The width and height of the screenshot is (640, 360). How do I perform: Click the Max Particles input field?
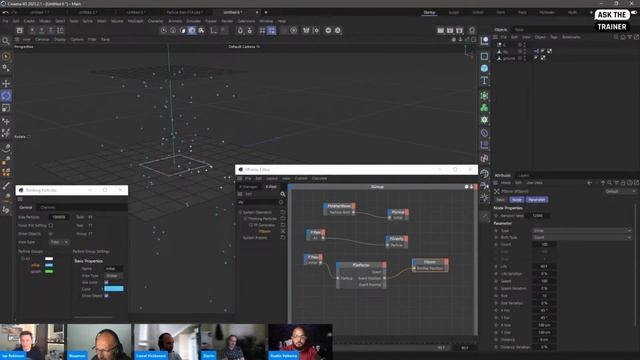59,217
